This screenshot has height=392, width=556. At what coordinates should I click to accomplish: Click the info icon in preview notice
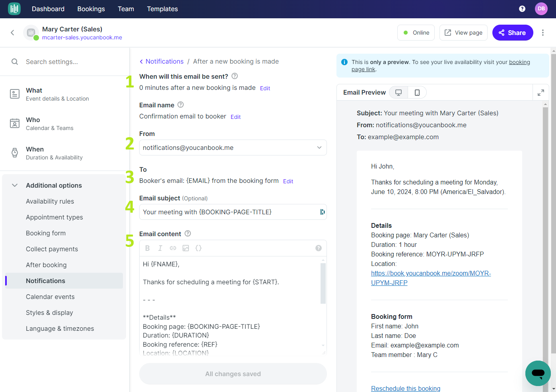pos(344,62)
